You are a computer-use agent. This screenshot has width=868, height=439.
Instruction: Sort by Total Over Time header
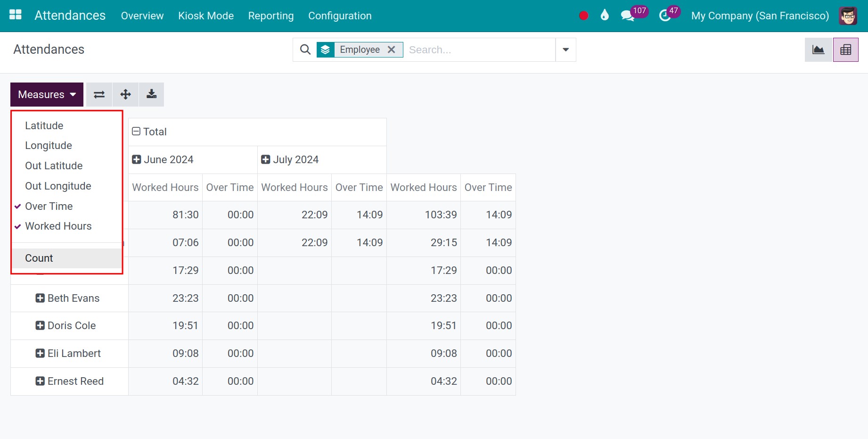coord(488,187)
